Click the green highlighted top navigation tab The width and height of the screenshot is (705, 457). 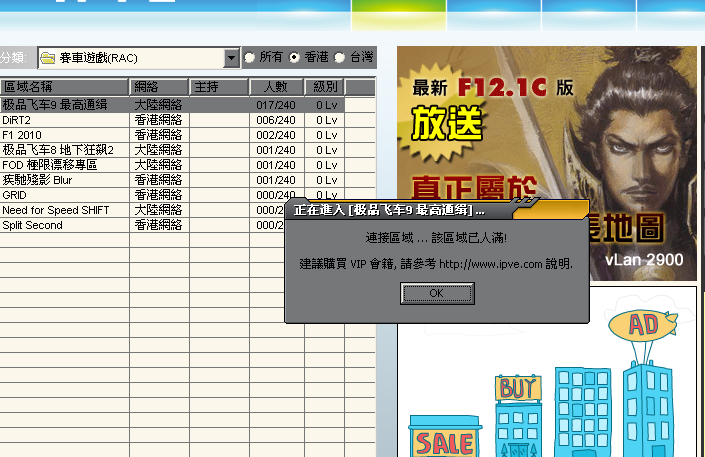click(x=399, y=15)
